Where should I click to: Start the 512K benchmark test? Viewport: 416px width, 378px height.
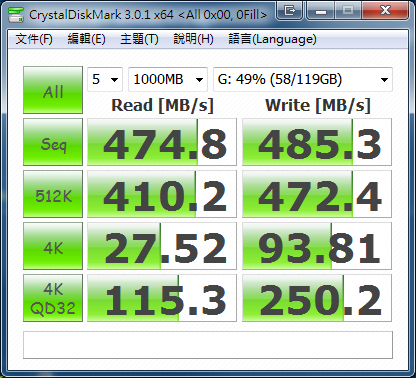click(x=53, y=194)
